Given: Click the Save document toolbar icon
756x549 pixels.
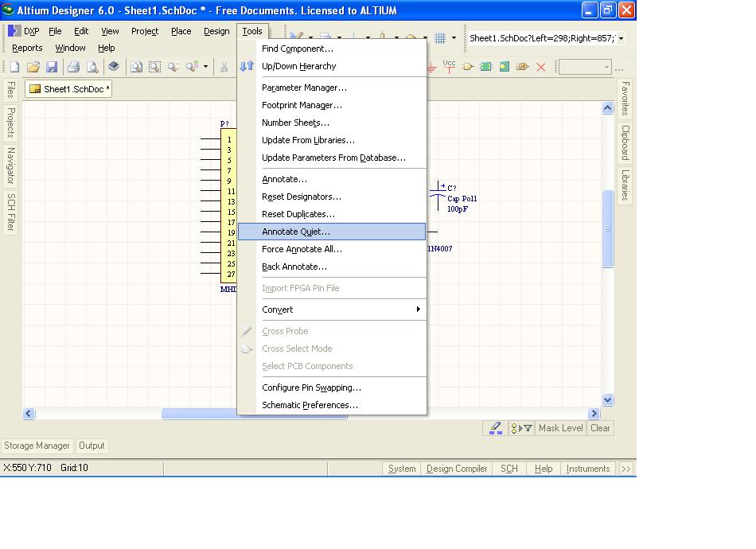Looking at the screenshot, I should (52, 68).
